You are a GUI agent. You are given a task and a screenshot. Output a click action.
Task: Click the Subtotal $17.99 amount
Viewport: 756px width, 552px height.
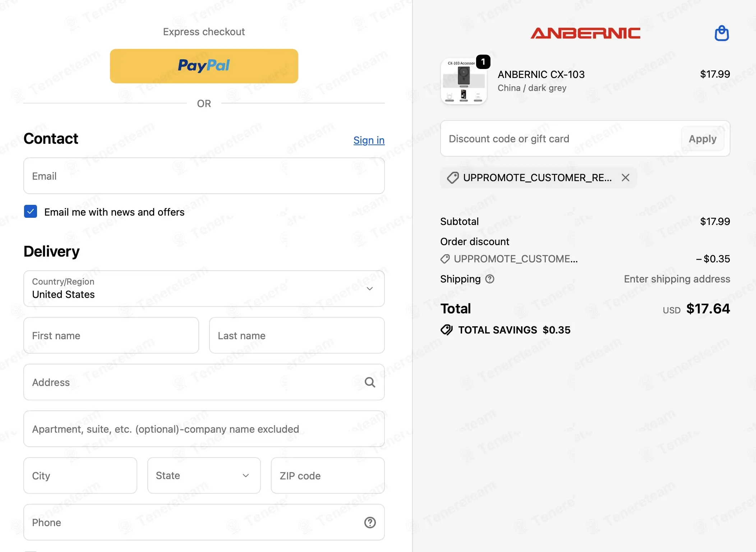pos(715,221)
